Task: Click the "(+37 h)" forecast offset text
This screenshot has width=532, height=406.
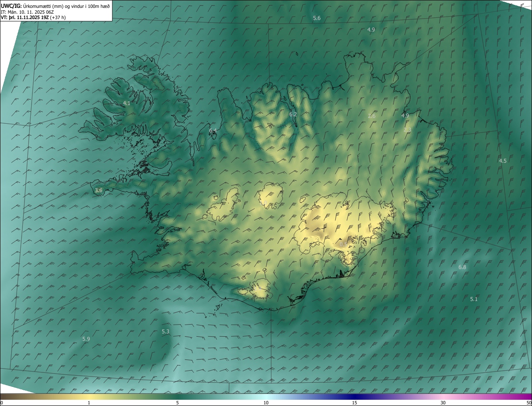Action: (x=57, y=17)
